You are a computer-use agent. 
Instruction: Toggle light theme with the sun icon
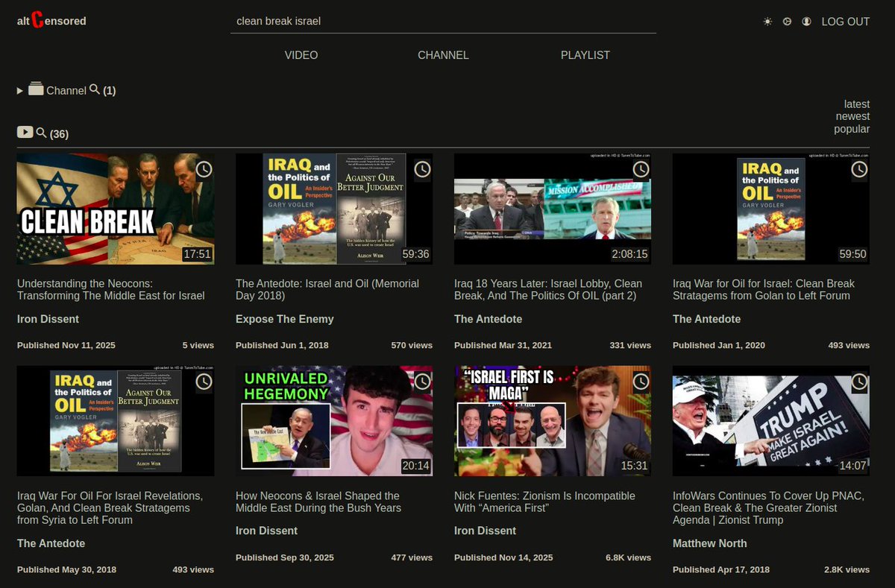coord(767,22)
